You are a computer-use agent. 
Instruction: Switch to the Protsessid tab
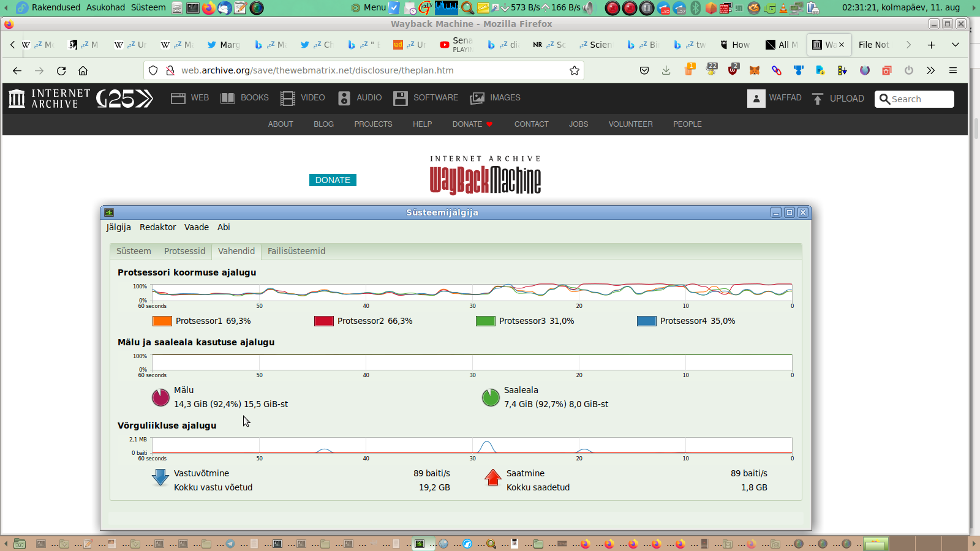pyautogui.click(x=184, y=251)
